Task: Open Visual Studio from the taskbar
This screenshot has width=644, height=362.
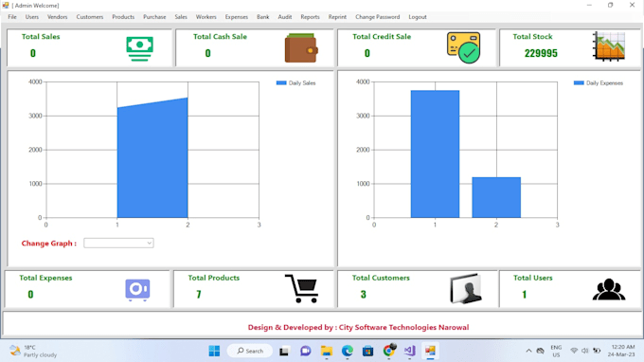Action: (x=409, y=351)
